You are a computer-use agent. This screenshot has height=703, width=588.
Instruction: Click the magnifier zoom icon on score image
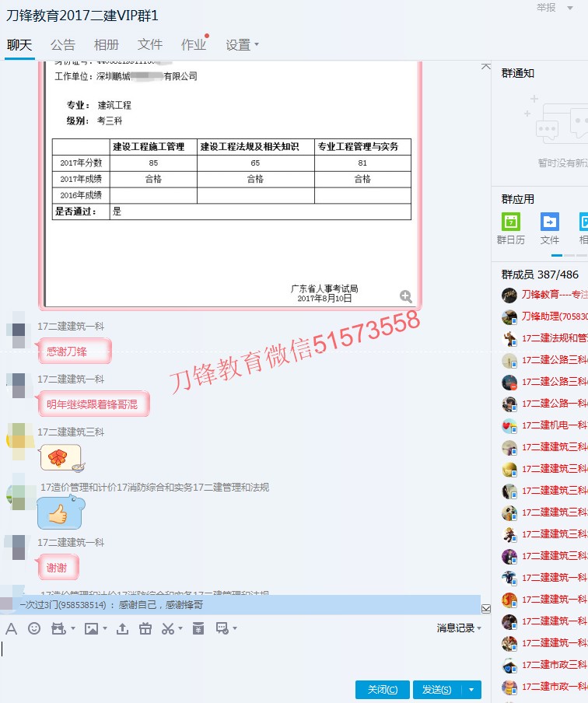(x=406, y=296)
